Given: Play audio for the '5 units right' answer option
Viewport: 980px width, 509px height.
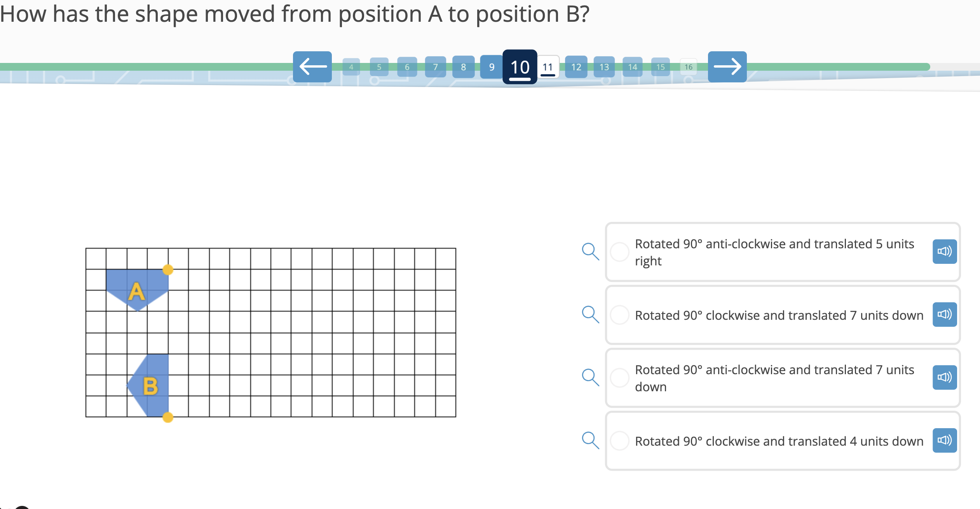Looking at the screenshot, I should (944, 252).
